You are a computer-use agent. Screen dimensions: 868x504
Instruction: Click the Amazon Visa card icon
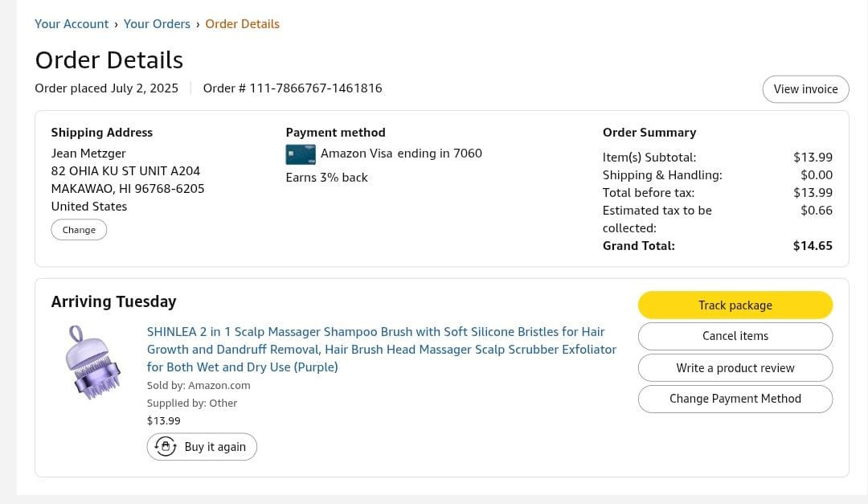click(x=301, y=154)
